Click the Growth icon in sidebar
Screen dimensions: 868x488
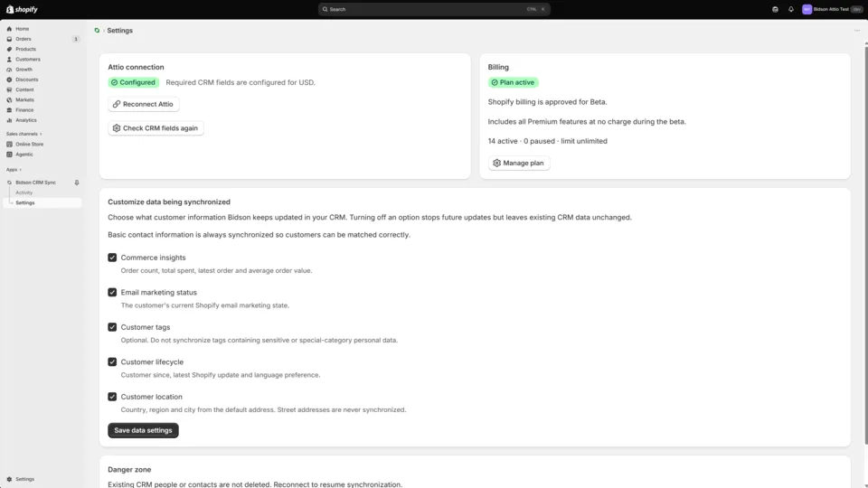(x=9, y=70)
